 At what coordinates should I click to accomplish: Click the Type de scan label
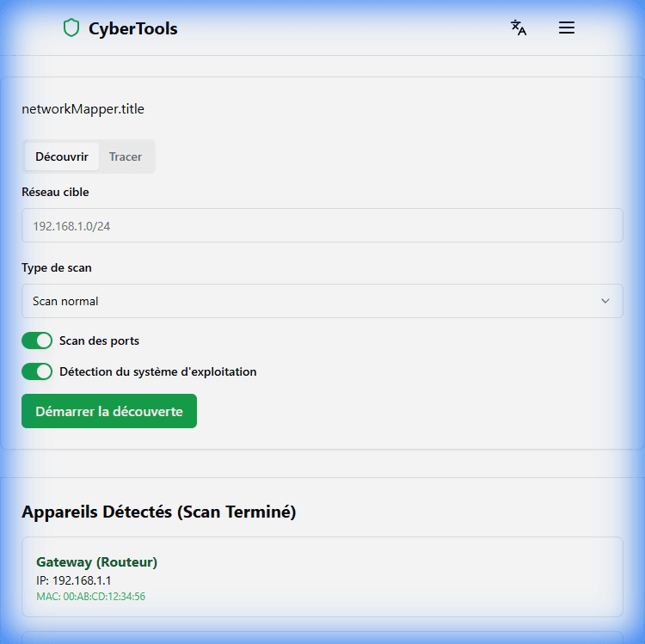57,267
